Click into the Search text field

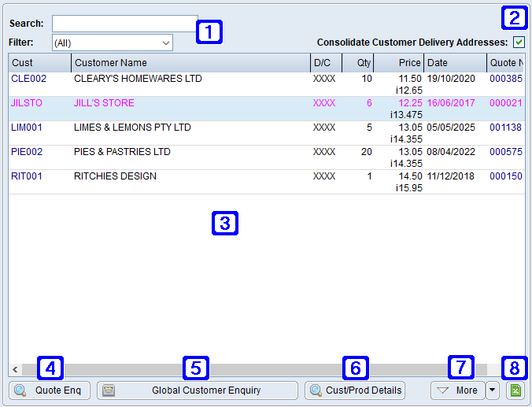coord(125,24)
